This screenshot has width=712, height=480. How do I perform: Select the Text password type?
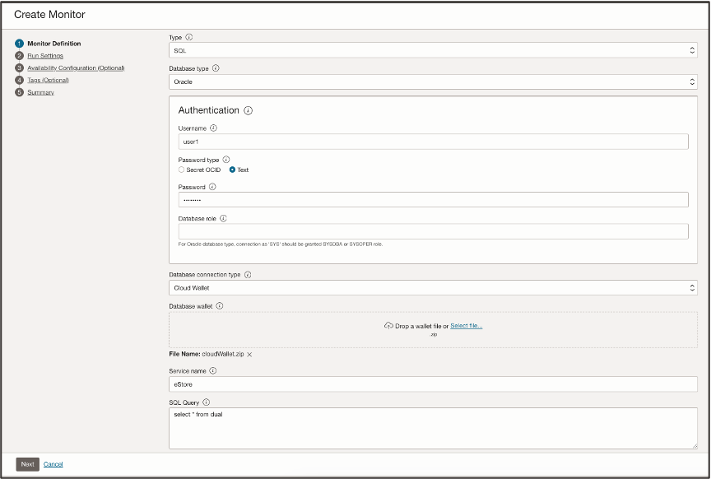pos(233,170)
